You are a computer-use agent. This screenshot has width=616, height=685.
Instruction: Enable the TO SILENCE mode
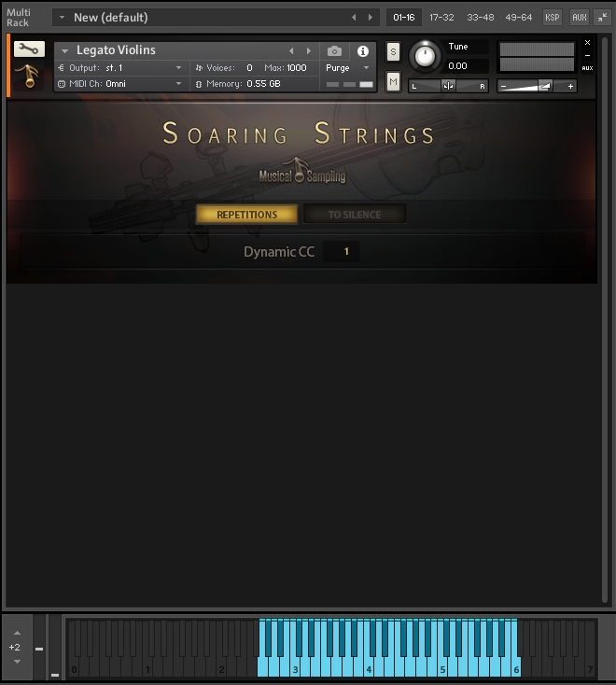point(355,215)
